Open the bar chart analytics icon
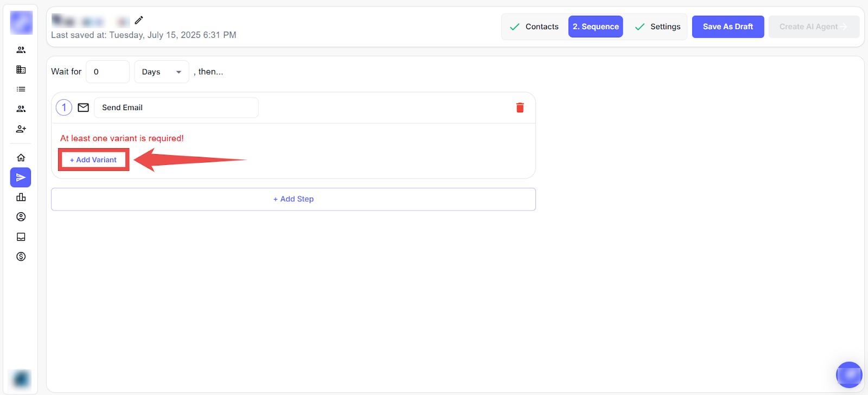The image size is (868, 395). pos(21,197)
